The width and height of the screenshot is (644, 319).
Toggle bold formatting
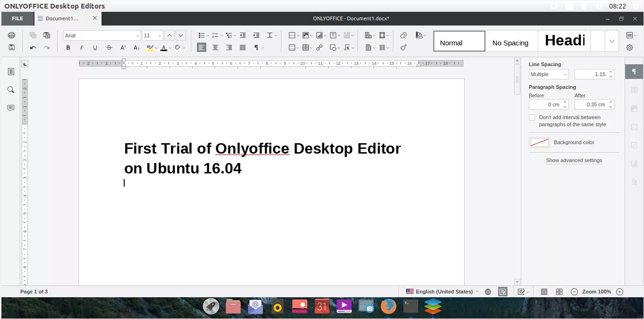pos(68,48)
